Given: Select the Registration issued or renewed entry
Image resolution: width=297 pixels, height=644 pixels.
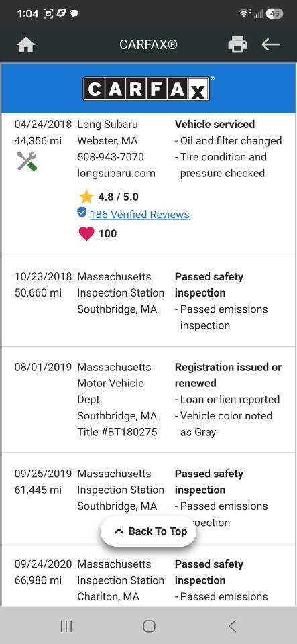Looking at the screenshot, I should click(149, 400).
